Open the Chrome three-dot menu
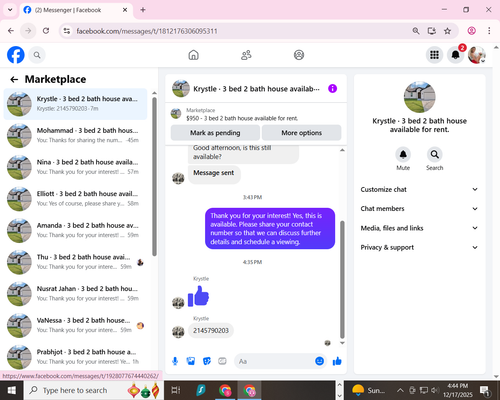500x400 pixels. [x=489, y=31]
